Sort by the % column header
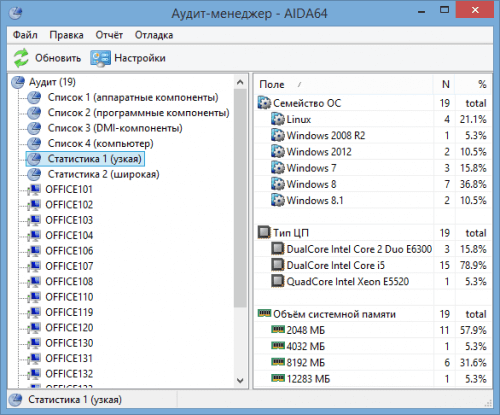Viewport: 500px width, 415px height. click(x=473, y=84)
